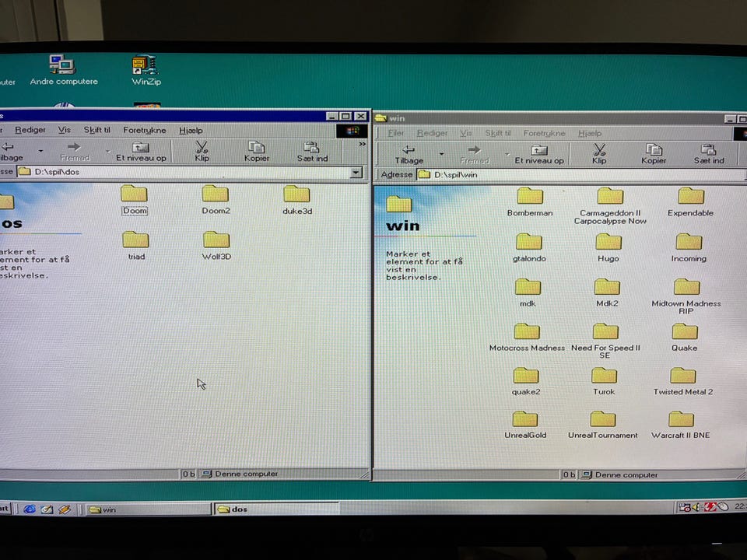Image resolution: width=747 pixels, height=560 pixels.
Task: Open Rediger menu in dos window
Action: click(x=30, y=130)
